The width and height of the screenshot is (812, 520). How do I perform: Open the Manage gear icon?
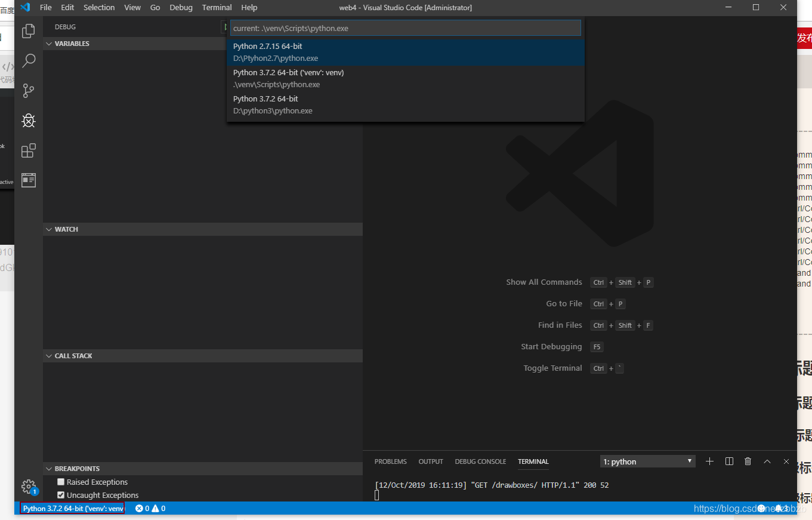click(28, 487)
